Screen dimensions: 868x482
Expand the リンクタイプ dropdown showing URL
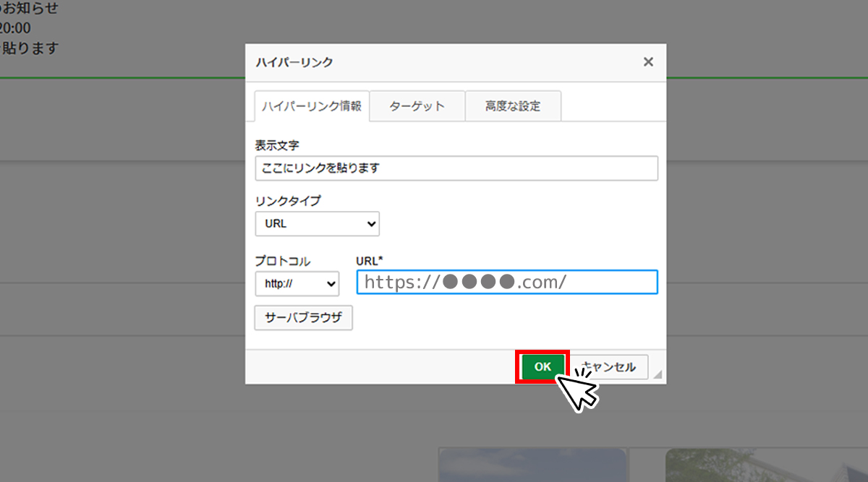click(x=318, y=224)
